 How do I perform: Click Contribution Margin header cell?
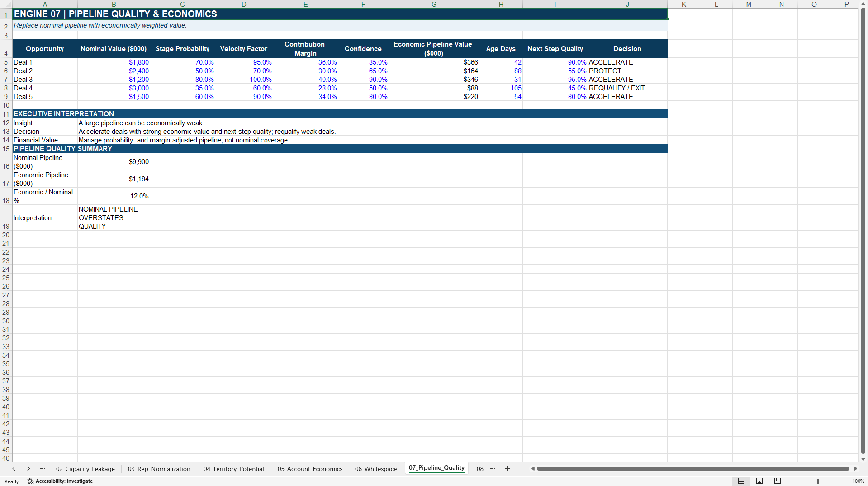[305, 49]
